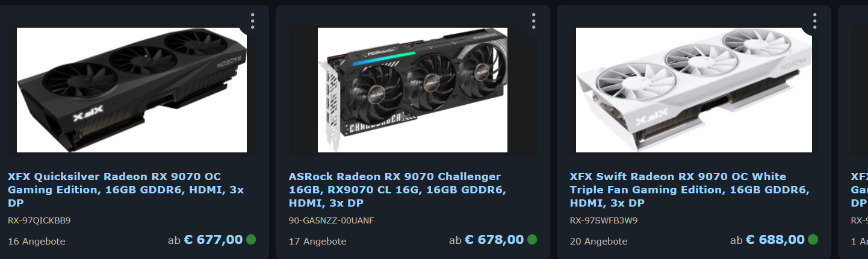The image size is (868, 259).
Task: View the 16 Angebote offers
Action: click(x=37, y=242)
